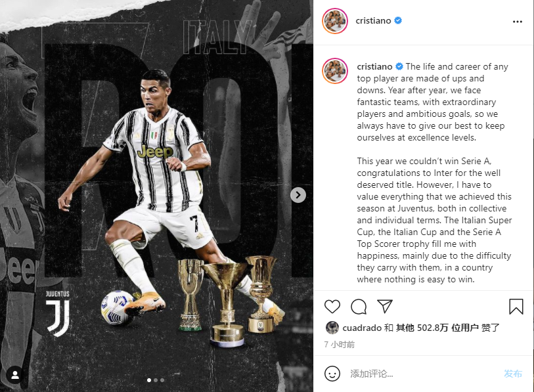Open emoji picker smiley icon

click(332, 374)
